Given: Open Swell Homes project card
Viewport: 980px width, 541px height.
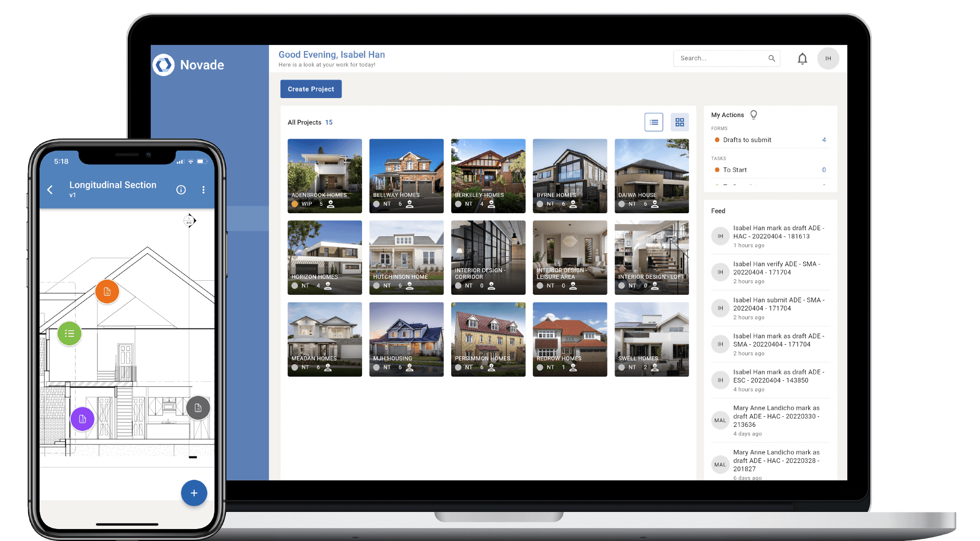Looking at the screenshot, I should 651,339.
